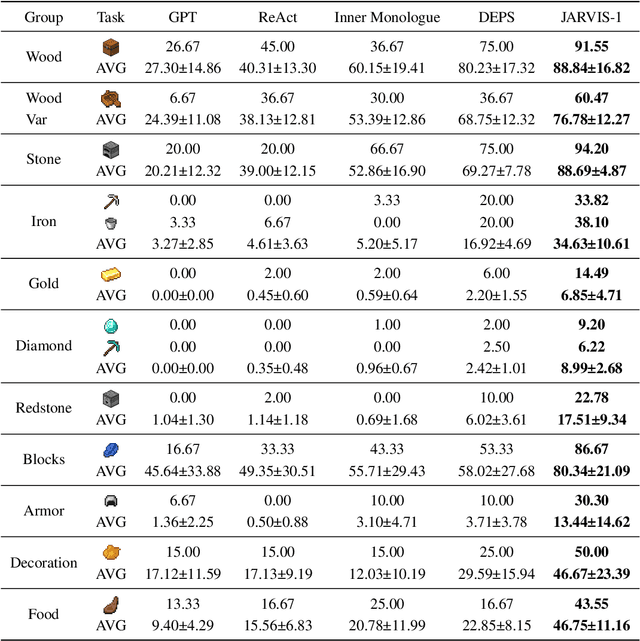
Task: Select the orange Decoration task icon
Action: pyautogui.click(x=111, y=552)
